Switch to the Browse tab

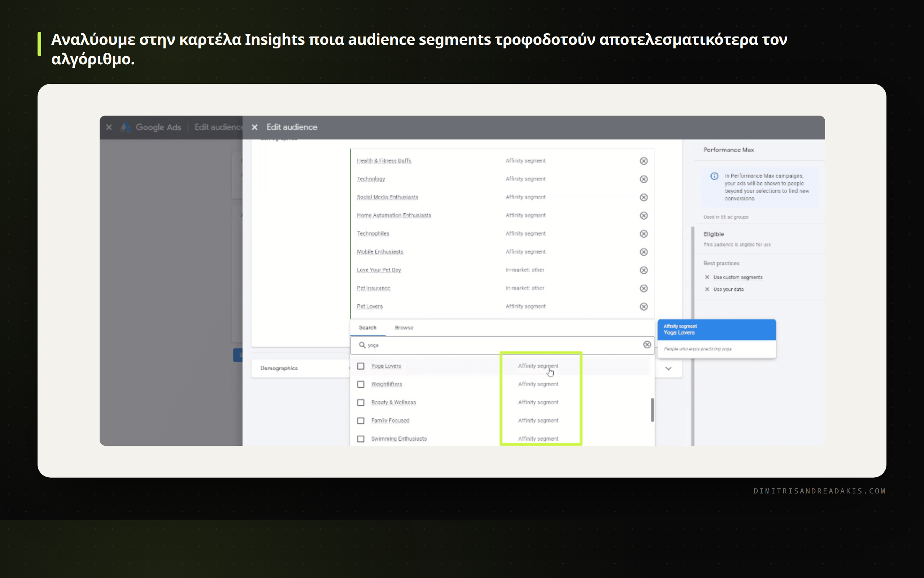[404, 328]
